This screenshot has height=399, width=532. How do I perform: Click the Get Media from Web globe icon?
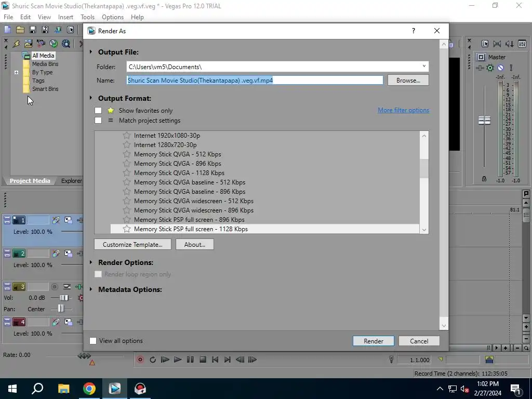[x=66, y=44]
